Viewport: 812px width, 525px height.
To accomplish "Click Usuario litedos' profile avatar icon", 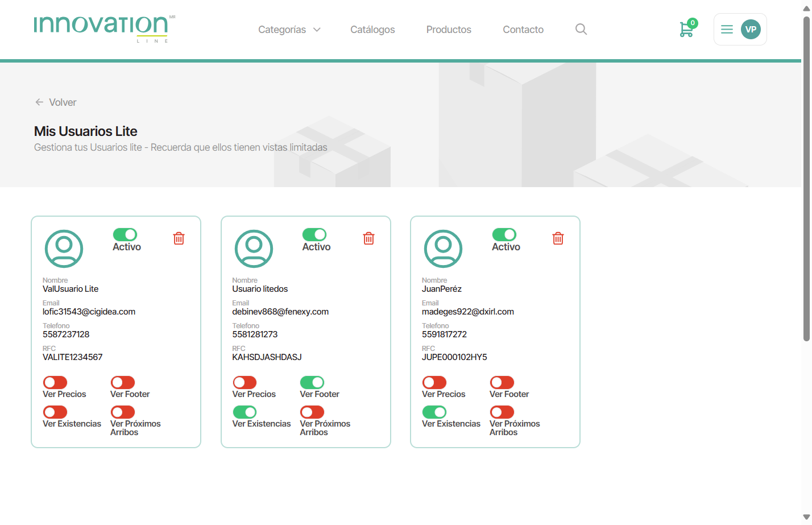I will (x=254, y=249).
